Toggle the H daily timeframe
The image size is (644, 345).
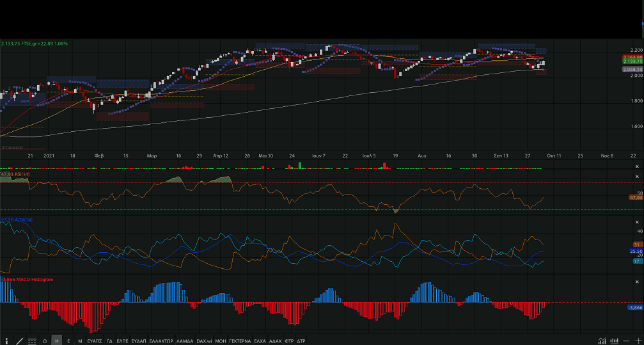tap(57, 341)
